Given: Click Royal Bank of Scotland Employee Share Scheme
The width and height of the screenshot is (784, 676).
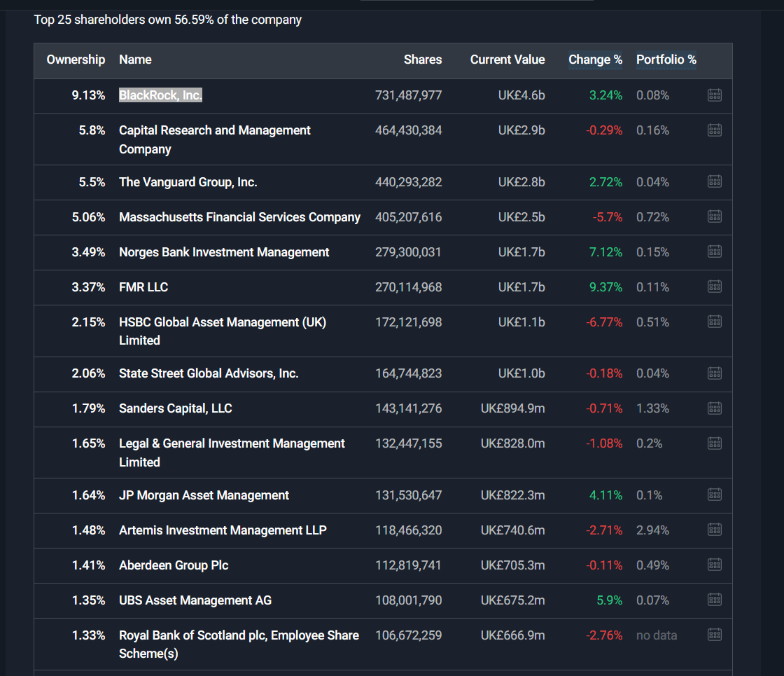Looking at the screenshot, I should pyautogui.click(x=239, y=644).
